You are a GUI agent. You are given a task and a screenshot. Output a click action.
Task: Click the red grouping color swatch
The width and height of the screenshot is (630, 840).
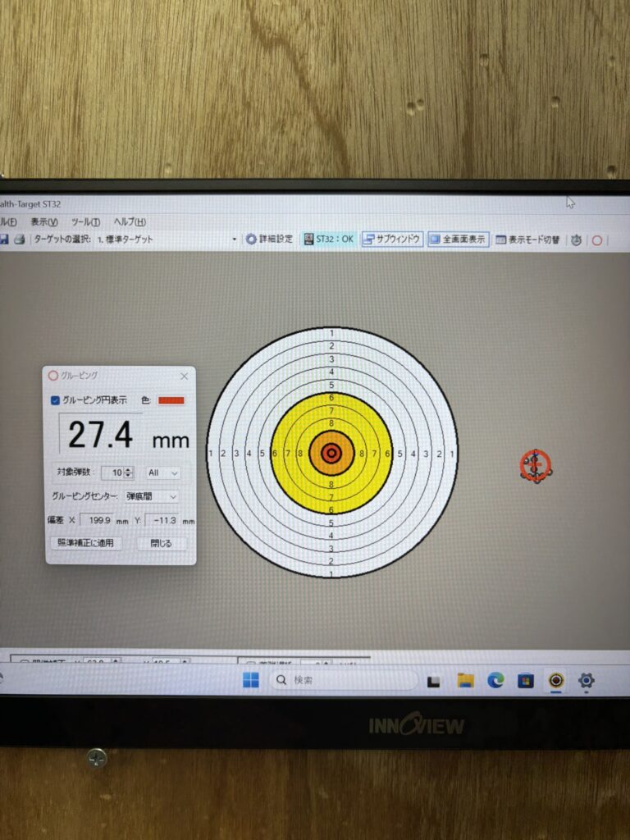(171, 400)
